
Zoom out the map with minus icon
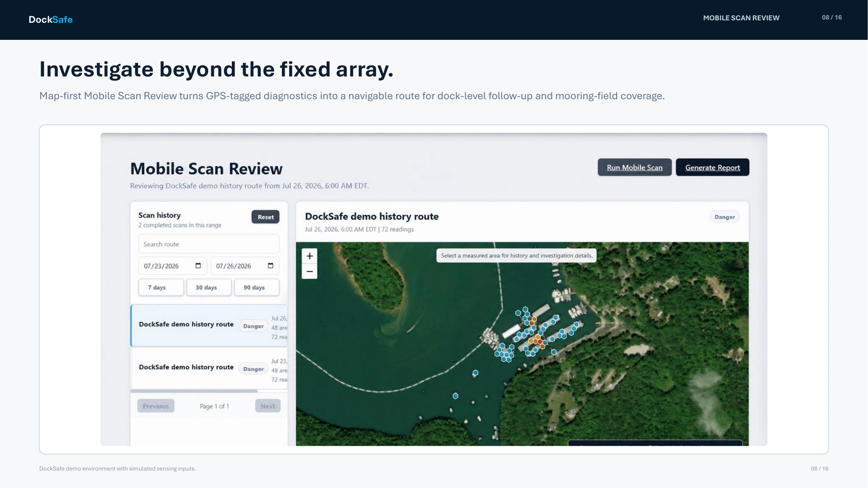click(310, 271)
